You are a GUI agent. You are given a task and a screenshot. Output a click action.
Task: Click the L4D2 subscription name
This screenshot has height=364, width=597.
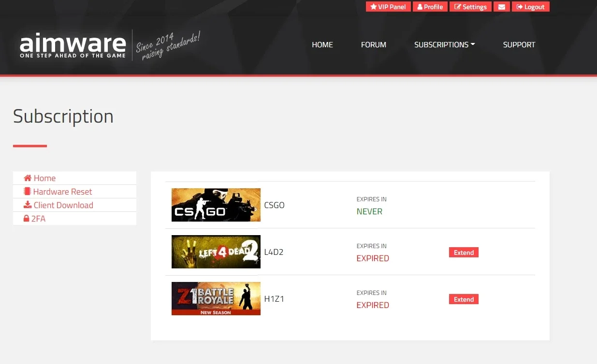[x=274, y=252]
